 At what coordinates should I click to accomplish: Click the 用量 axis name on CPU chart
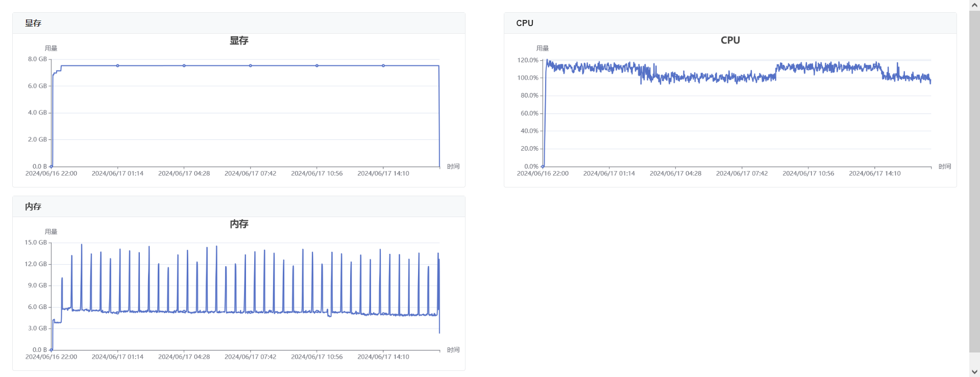(x=543, y=49)
